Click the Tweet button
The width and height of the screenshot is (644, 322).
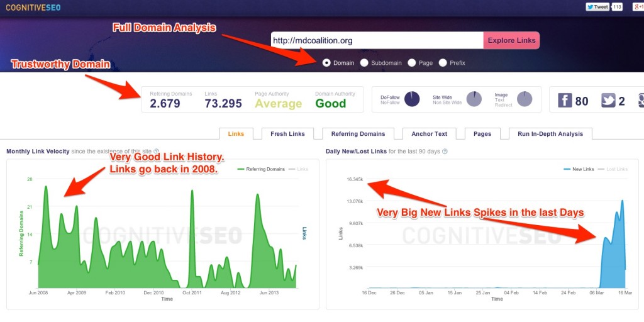pyautogui.click(x=597, y=7)
